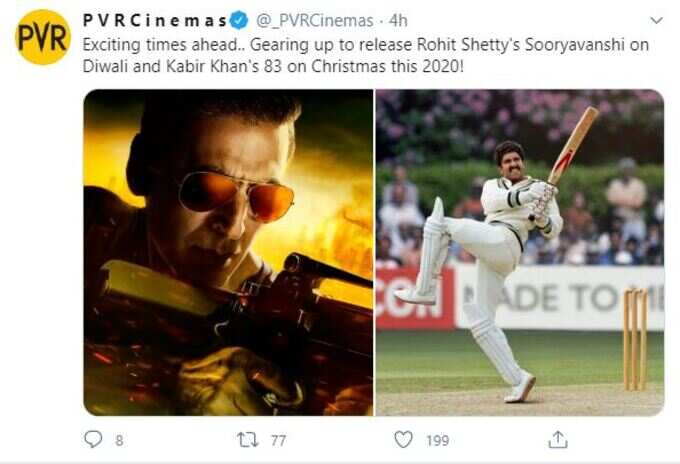This screenshot has height=464, width=680.
Task: Like the tweet with heart icon
Action: point(403,439)
